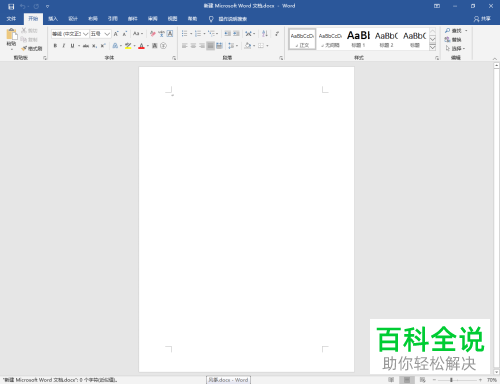Click the distributed alignment icon

click(x=219, y=46)
